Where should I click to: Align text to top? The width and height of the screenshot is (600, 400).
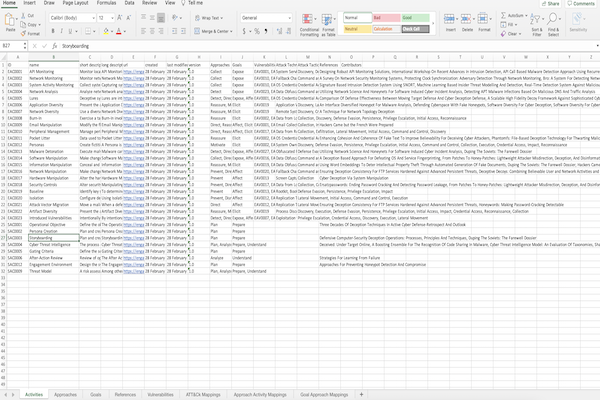click(143, 18)
